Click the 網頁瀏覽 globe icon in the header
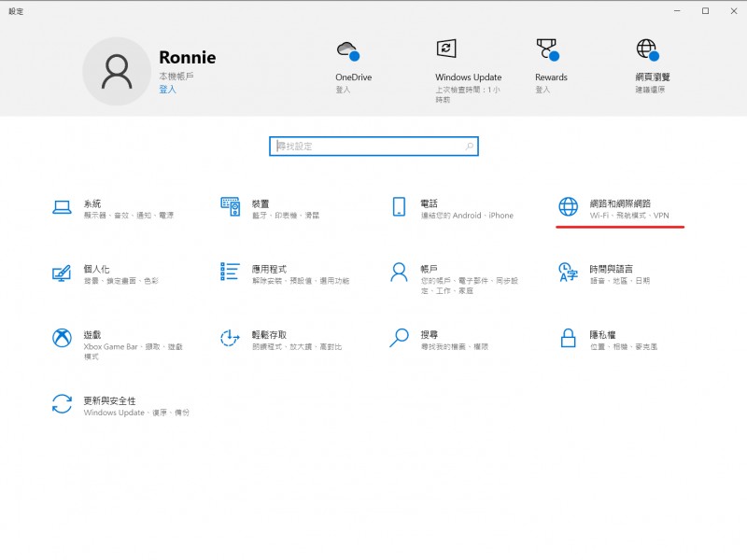The height and width of the screenshot is (560, 747). (648, 50)
